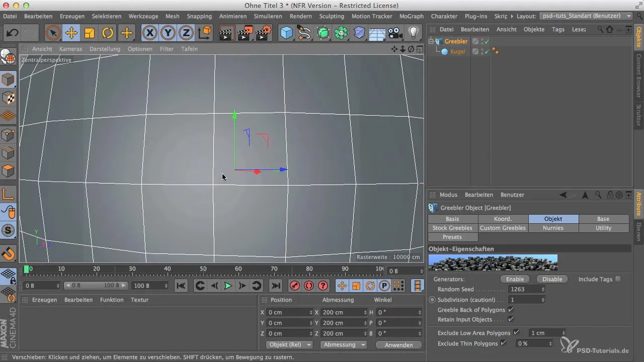
Task: Click the Undo arrow icon
Action: click(x=12, y=33)
